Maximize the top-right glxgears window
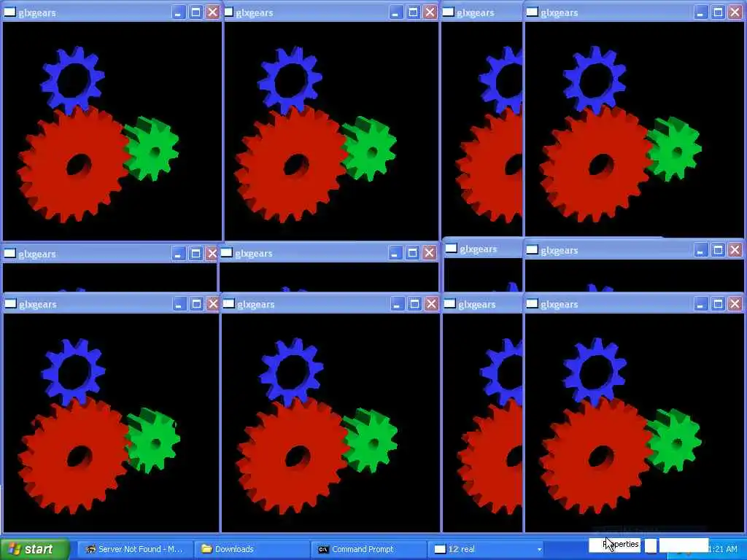Screen dimensions: 747x560 (718, 12)
